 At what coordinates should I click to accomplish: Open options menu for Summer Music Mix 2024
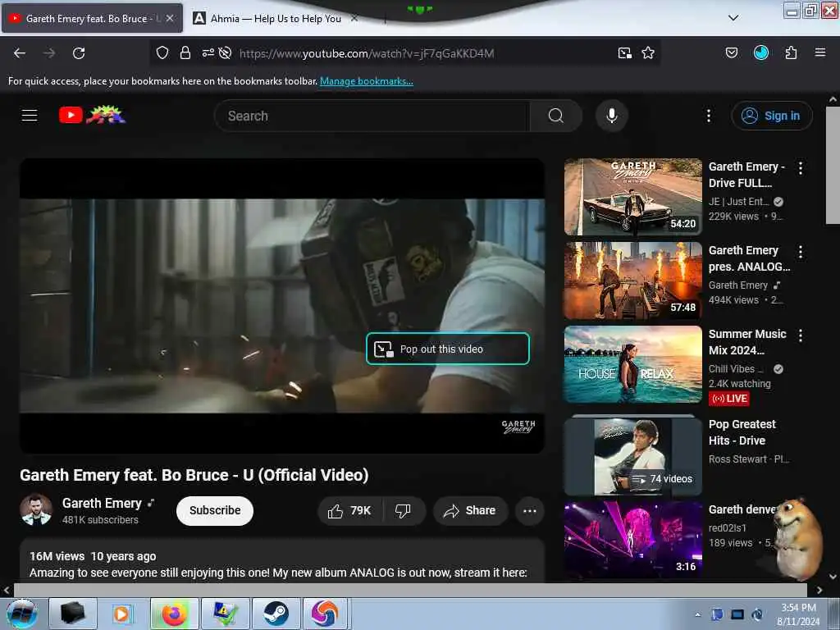801,336
